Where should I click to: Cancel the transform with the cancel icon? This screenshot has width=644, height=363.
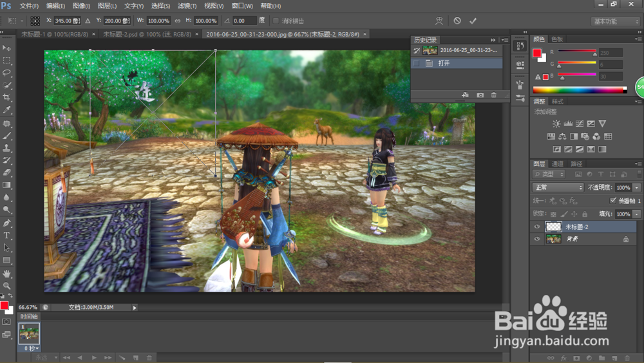(457, 21)
